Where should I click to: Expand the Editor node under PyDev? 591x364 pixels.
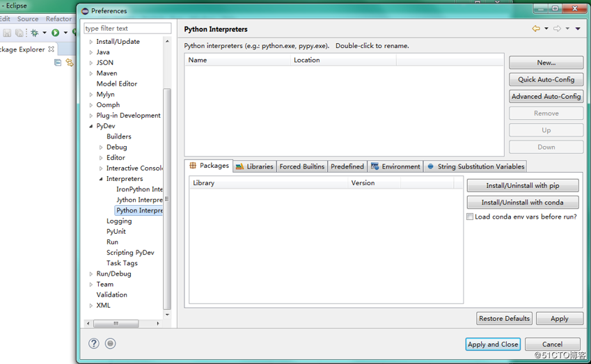(x=101, y=158)
